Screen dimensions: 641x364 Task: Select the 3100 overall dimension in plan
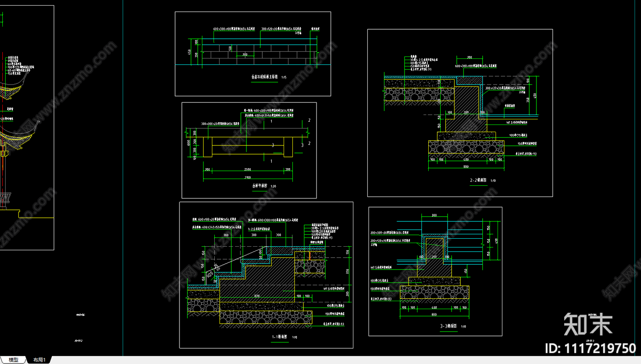[248, 177]
